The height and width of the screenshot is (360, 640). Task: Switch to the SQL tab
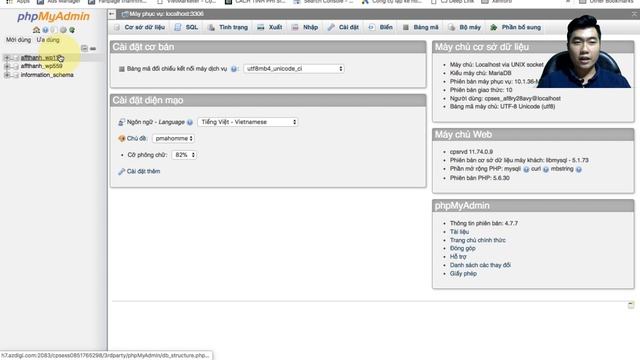[186, 27]
